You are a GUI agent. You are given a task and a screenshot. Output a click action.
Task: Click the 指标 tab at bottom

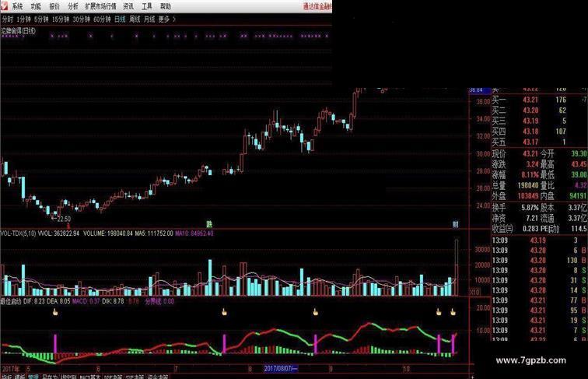pyautogui.click(x=7, y=377)
